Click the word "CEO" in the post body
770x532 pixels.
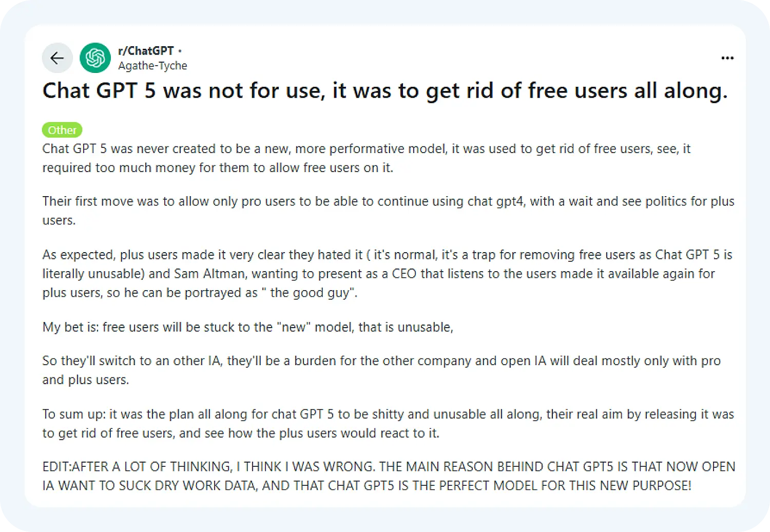[x=404, y=274]
